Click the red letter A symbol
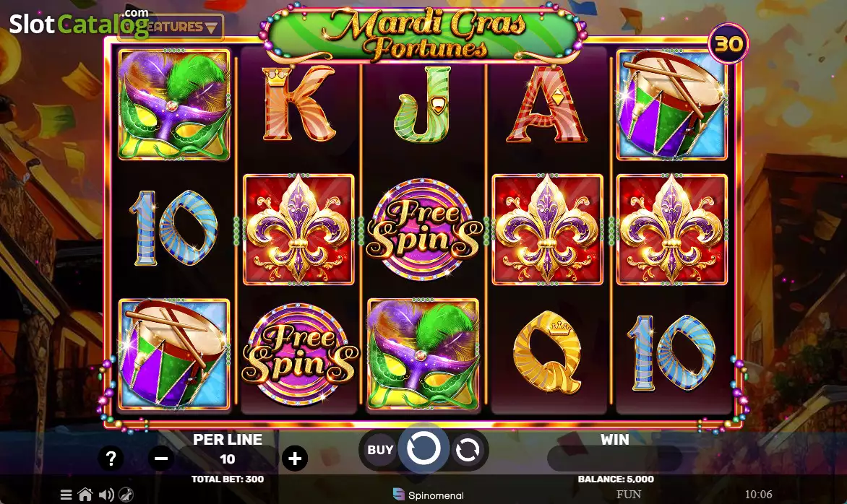The image size is (847, 504). (x=546, y=105)
